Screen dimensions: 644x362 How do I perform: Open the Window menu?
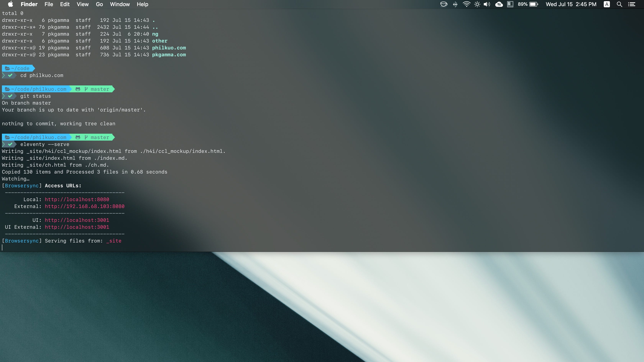(x=120, y=4)
